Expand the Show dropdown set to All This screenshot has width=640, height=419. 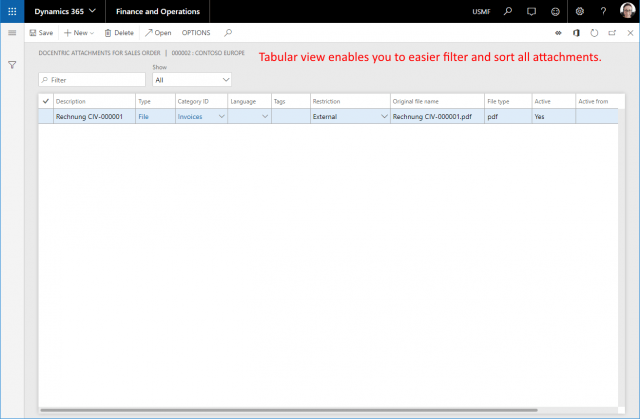(191, 79)
